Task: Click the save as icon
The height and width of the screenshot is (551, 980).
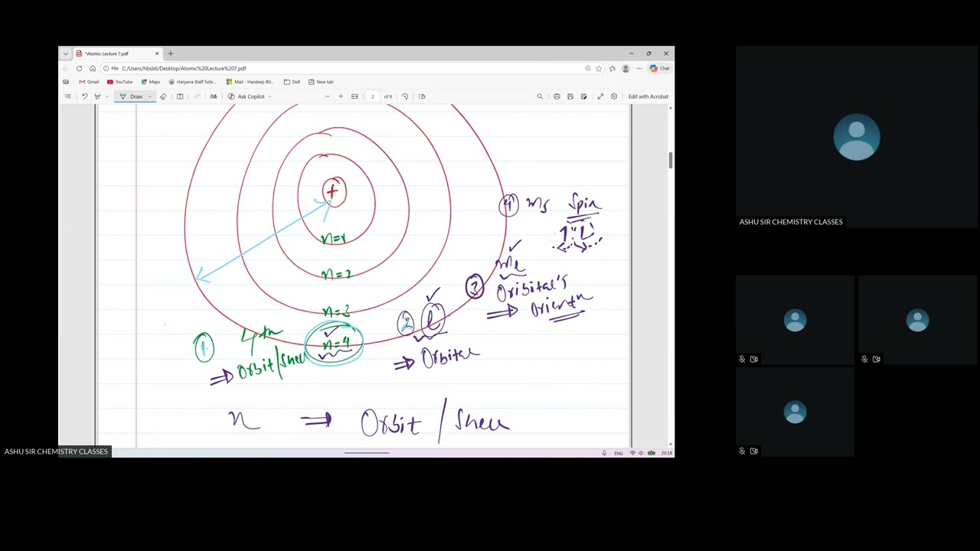Action: pos(584,96)
